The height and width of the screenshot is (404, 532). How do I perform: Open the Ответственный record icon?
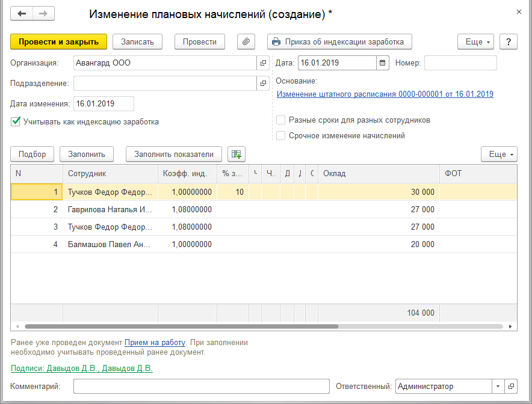coord(511,386)
